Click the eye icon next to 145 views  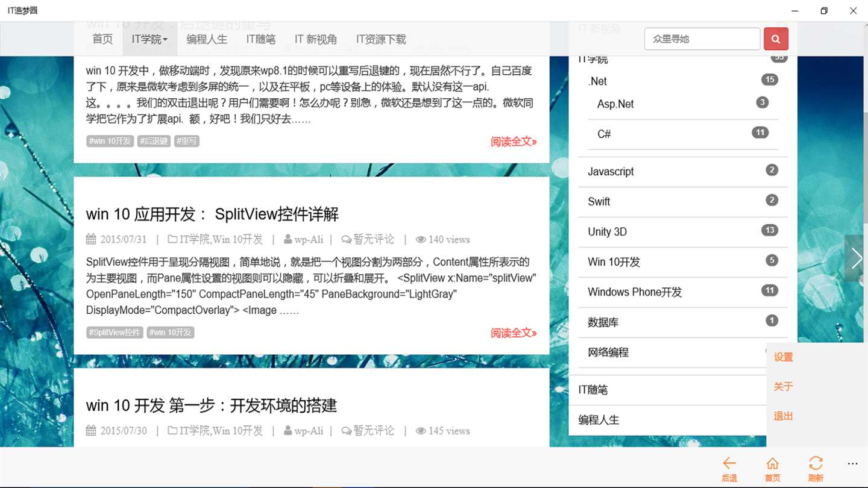tap(421, 431)
